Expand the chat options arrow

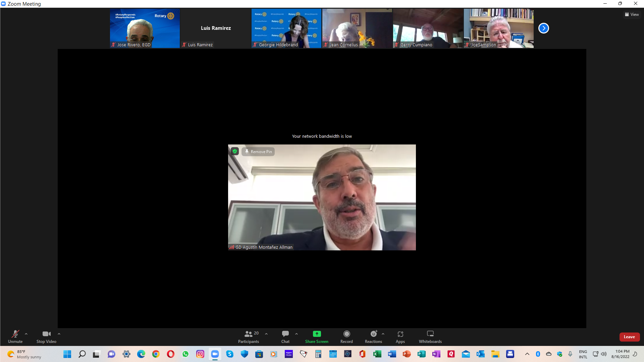297,334
